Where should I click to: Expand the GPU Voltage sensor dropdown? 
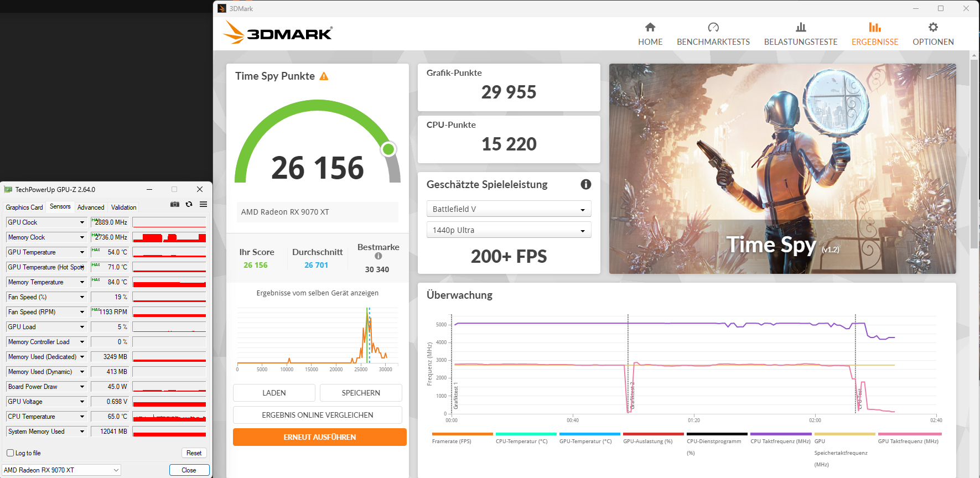82,402
